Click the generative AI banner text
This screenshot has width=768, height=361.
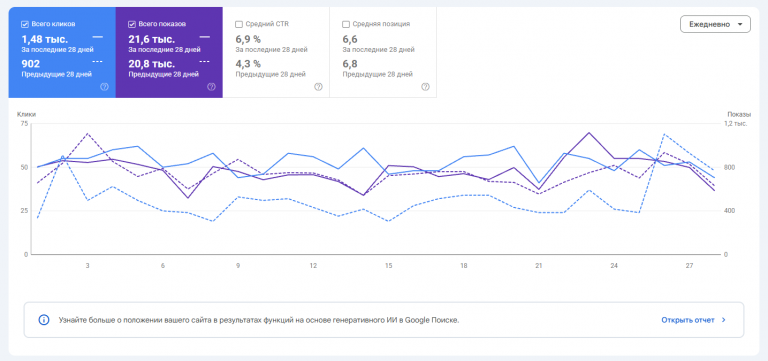pos(259,320)
